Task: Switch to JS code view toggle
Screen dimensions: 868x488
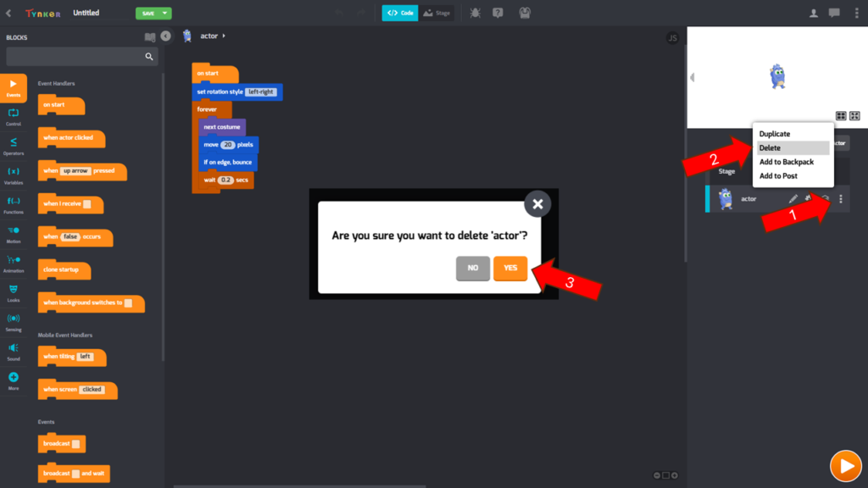Action: pyautogui.click(x=673, y=38)
